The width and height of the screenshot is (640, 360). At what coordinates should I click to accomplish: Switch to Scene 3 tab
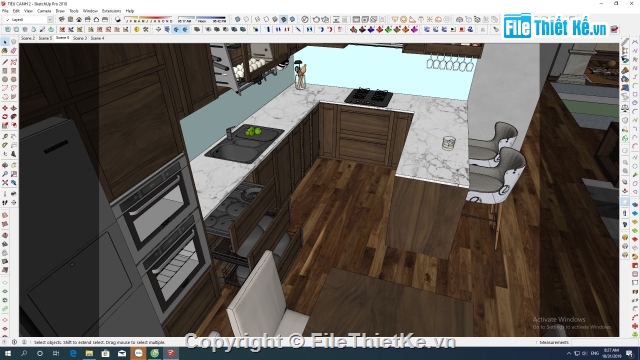(x=80, y=38)
